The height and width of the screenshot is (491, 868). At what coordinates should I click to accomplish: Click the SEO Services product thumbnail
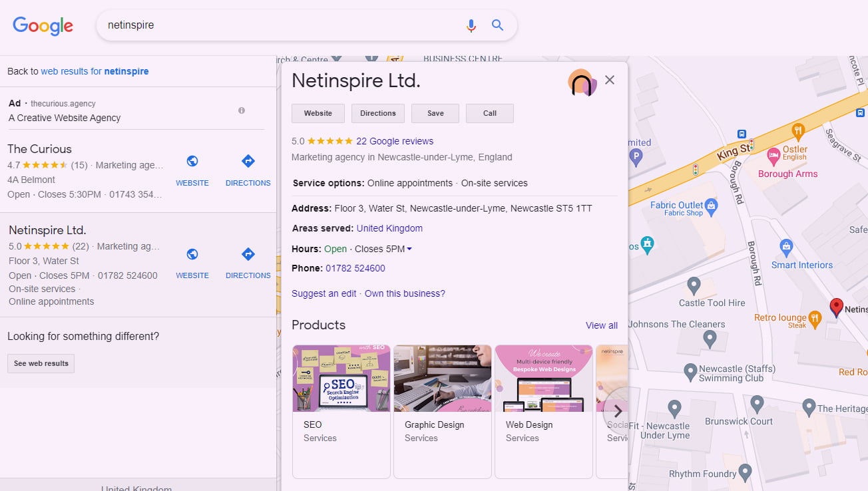pyautogui.click(x=341, y=378)
